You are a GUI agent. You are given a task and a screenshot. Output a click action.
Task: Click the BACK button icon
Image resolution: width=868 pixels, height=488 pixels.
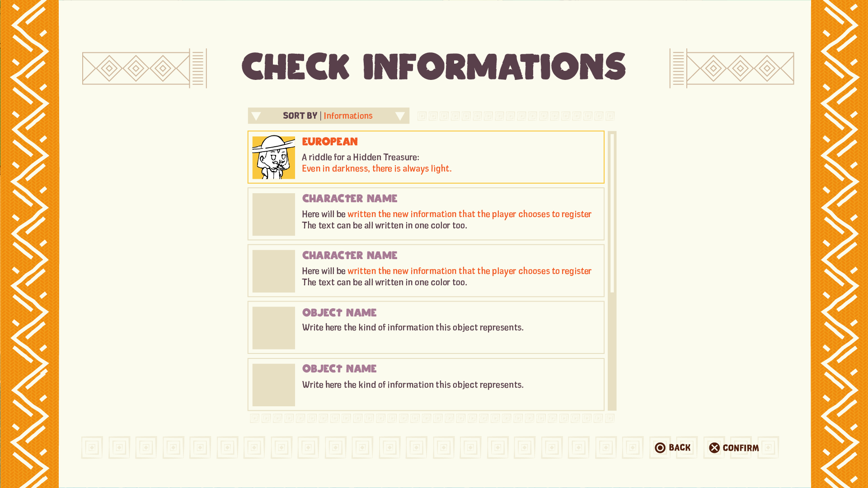(x=659, y=447)
